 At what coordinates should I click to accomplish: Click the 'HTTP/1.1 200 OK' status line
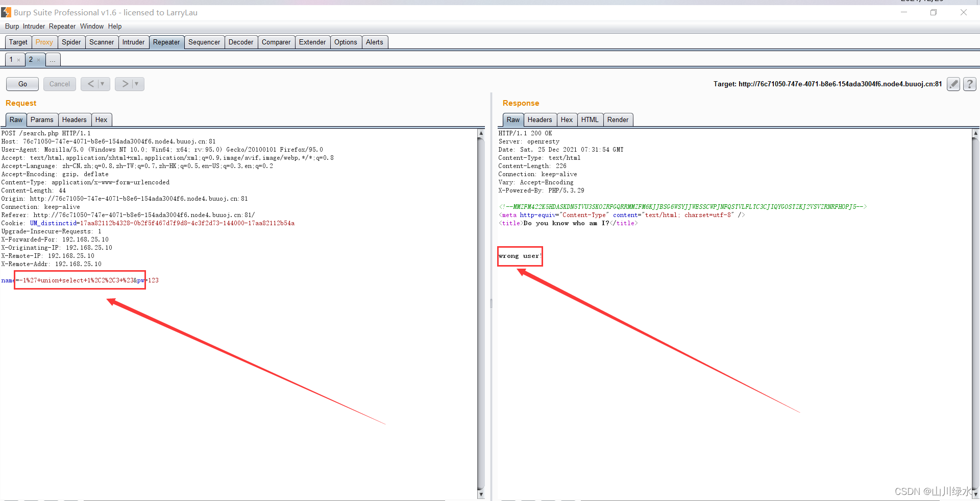(x=525, y=133)
